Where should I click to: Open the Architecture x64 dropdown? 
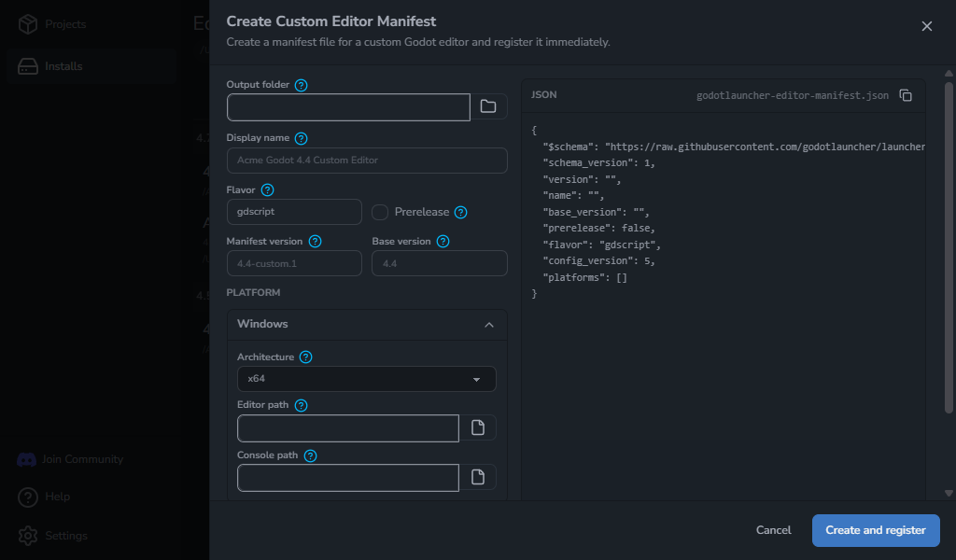click(366, 379)
